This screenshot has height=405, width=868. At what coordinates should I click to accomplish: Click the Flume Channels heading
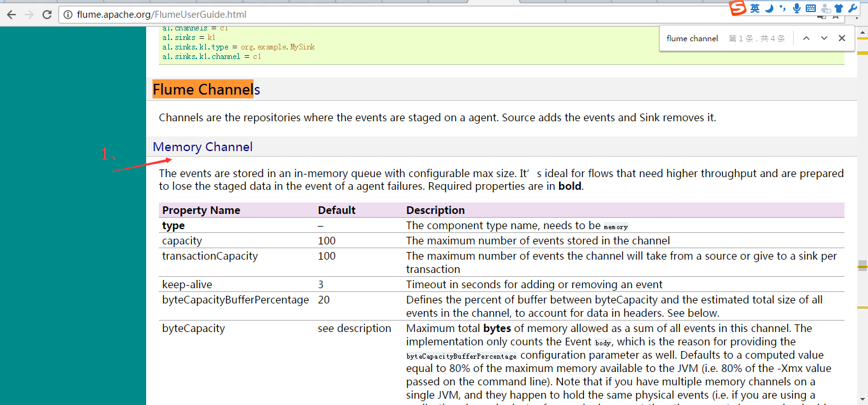(x=207, y=90)
